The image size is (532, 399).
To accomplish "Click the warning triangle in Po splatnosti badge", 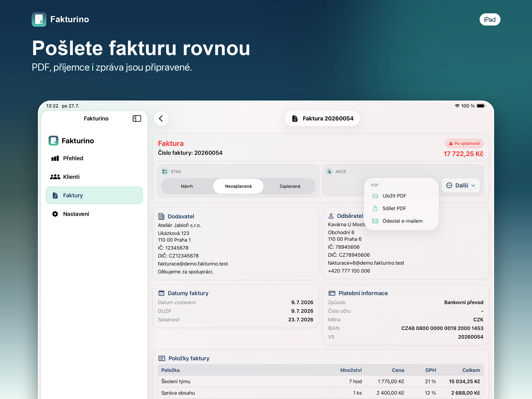I will [x=451, y=143].
